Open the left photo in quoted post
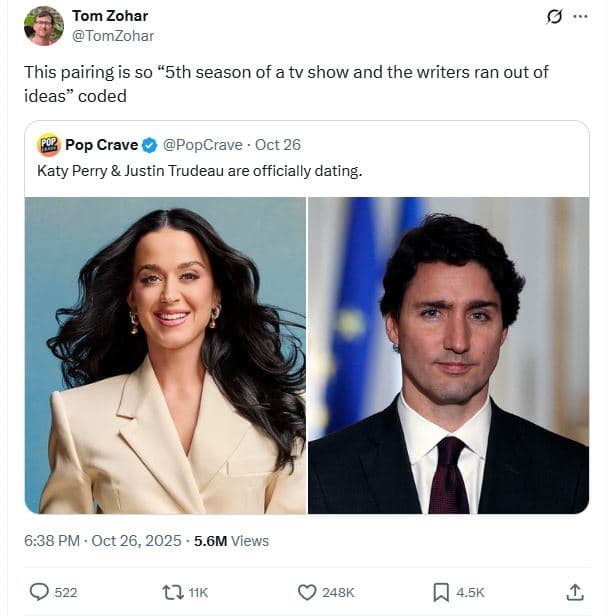The image size is (611, 616). point(165,355)
